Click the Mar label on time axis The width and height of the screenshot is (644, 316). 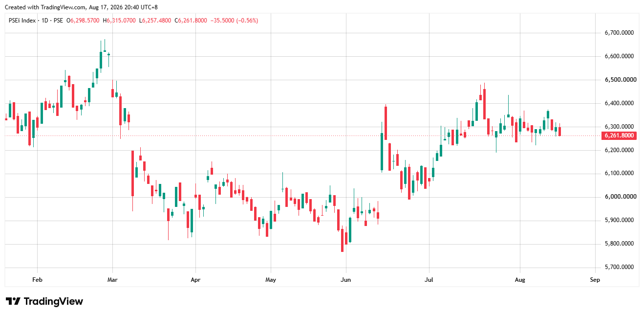(112, 280)
